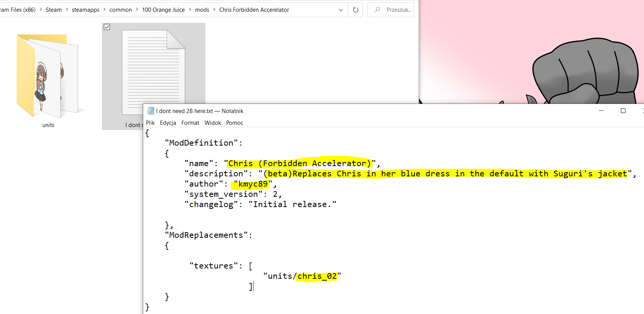Click the units folder name label
The height and width of the screenshot is (314, 644).
(48, 125)
